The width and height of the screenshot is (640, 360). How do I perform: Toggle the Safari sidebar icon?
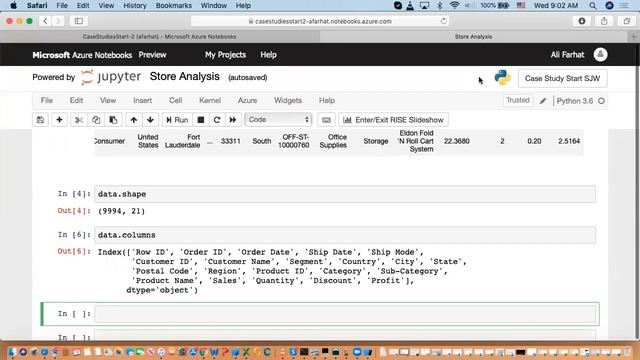pos(79,21)
